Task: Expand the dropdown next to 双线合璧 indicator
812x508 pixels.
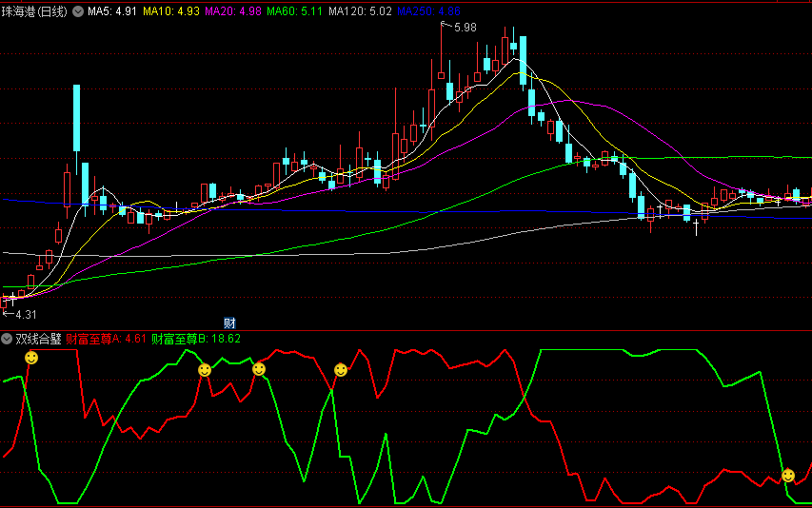Action: click(7, 339)
